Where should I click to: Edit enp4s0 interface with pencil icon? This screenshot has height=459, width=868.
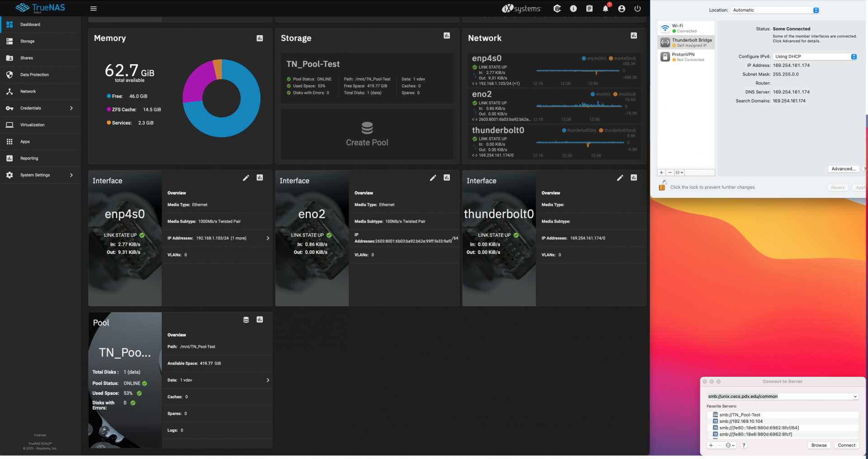click(x=246, y=178)
